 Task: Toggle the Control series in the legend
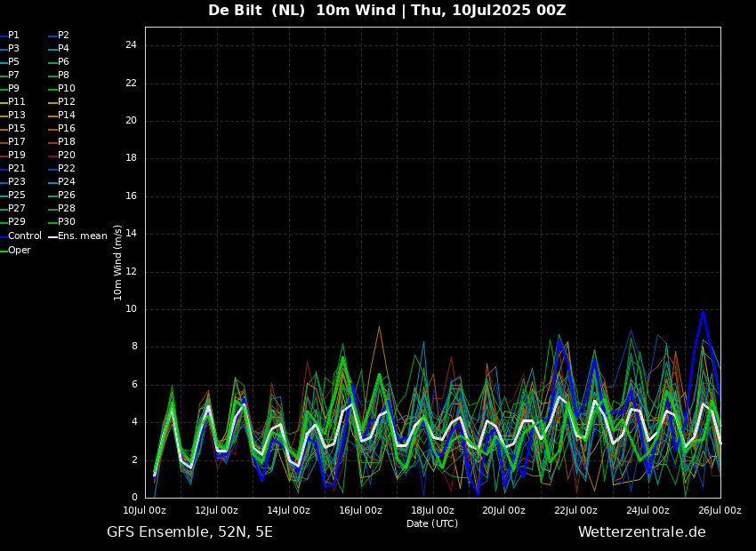tap(25, 236)
